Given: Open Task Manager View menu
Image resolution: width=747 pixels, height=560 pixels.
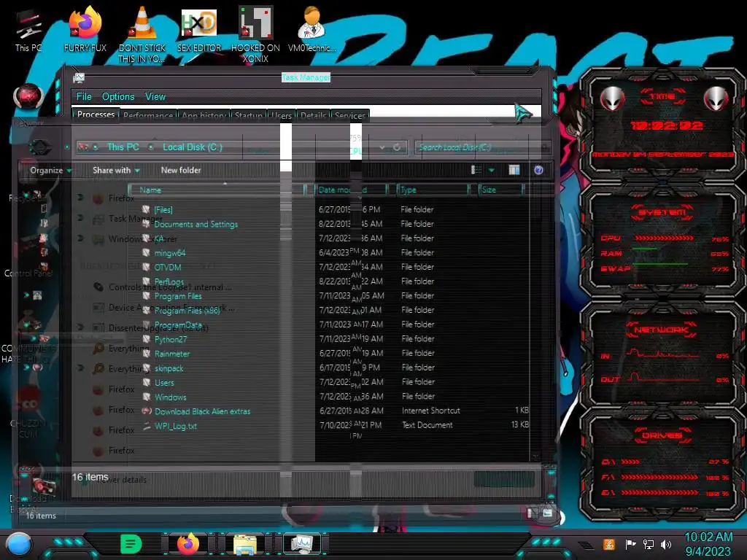Looking at the screenshot, I should (x=155, y=97).
